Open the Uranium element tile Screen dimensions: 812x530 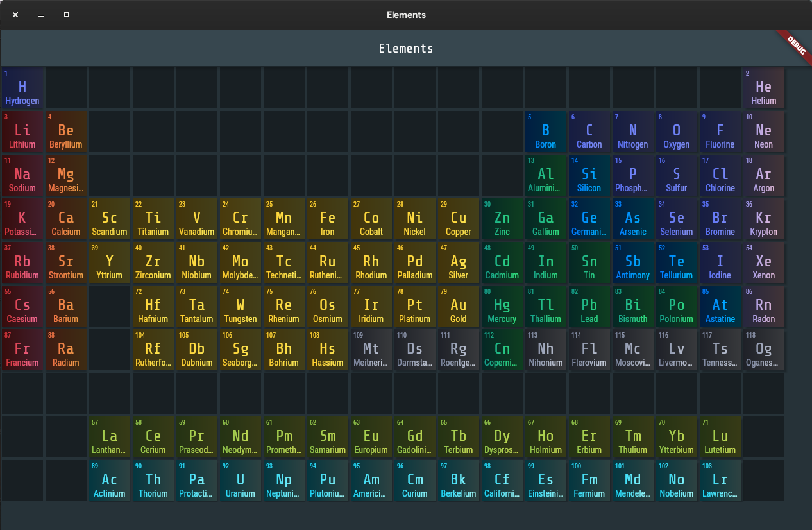click(x=240, y=481)
